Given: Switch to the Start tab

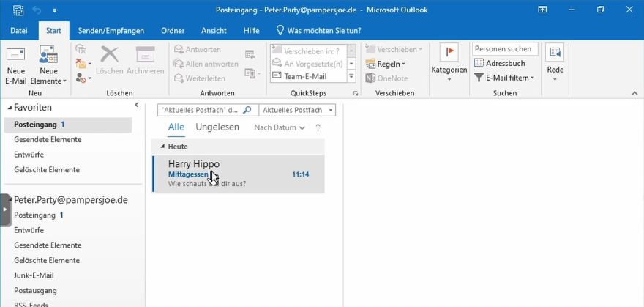Looking at the screenshot, I should tap(54, 31).
